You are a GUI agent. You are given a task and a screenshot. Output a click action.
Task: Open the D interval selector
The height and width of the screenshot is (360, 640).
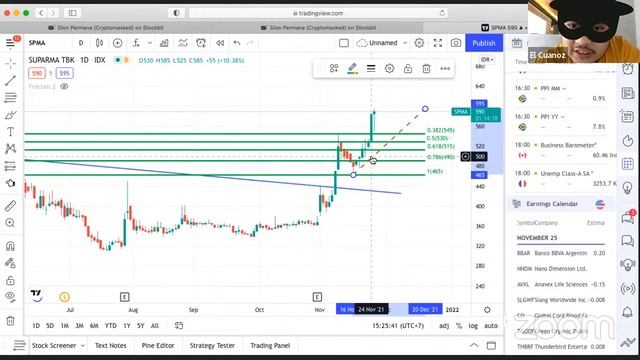(81, 43)
